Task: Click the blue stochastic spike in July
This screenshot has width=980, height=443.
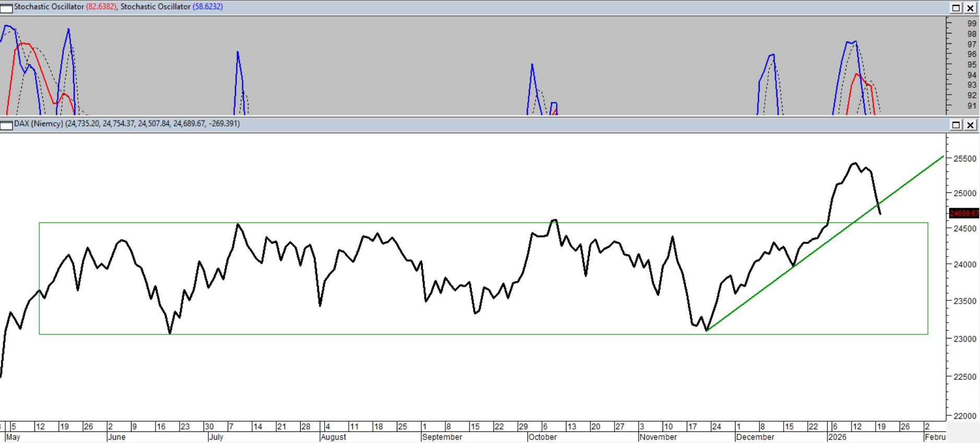Action: 238,57
